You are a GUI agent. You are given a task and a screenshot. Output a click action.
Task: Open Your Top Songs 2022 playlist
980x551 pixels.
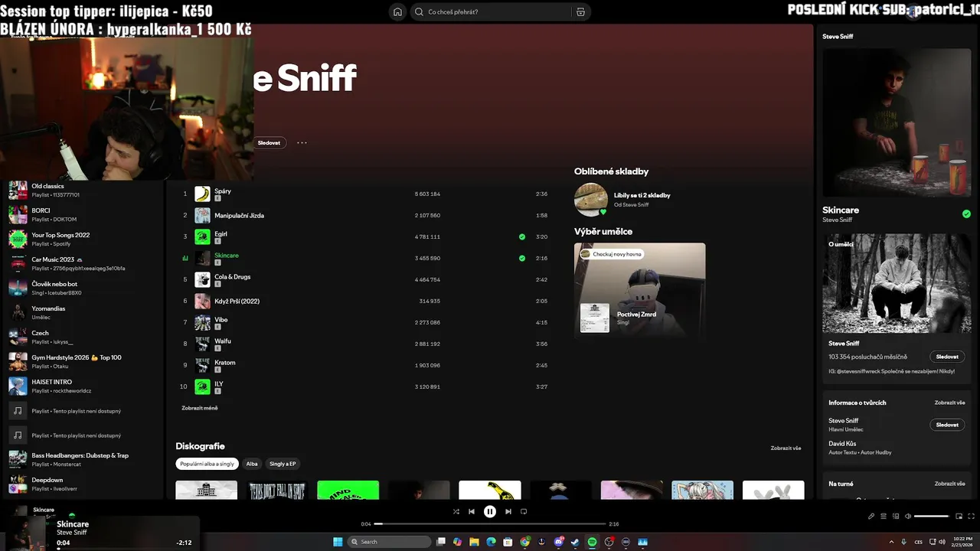[84, 240]
